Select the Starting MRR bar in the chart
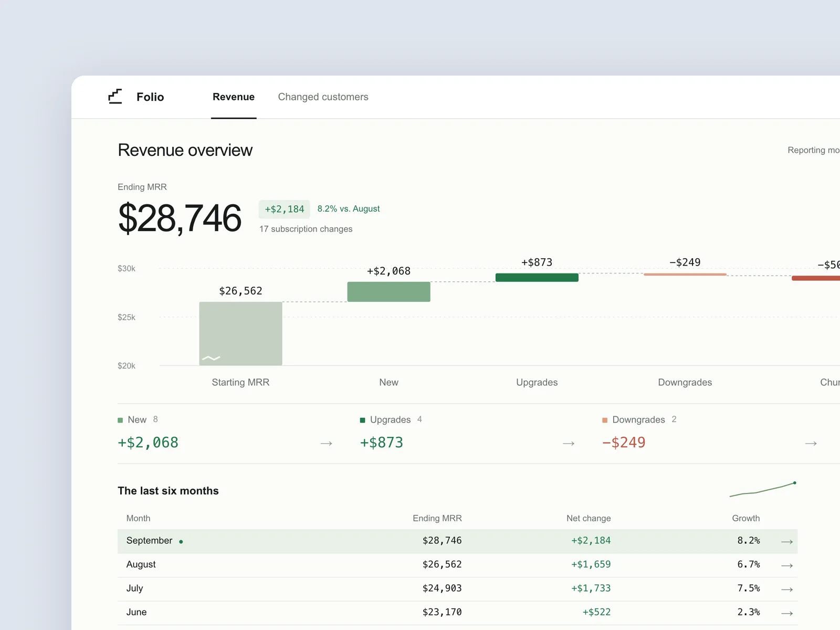 [240, 333]
